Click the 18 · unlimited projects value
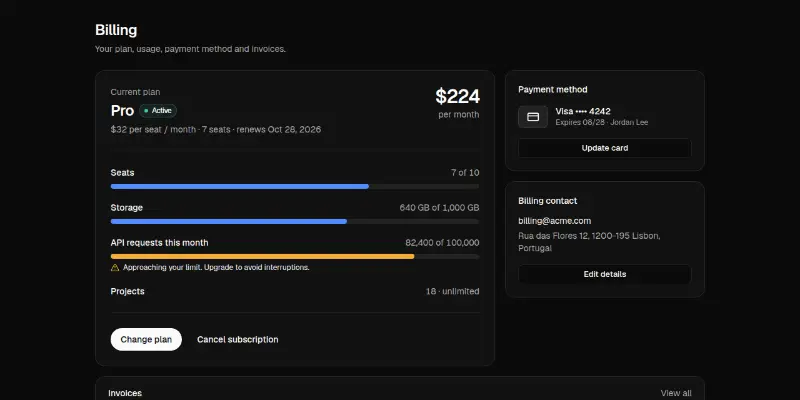The image size is (800, 400). tap(453, 291)
